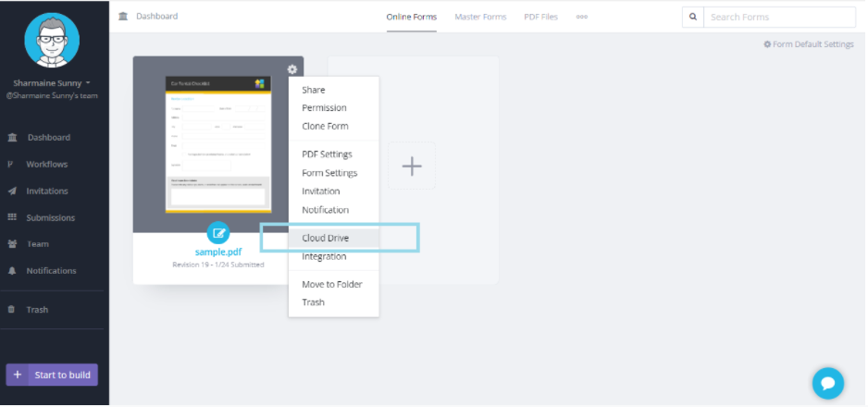Click the blue edit pencil icon

[218, 233]
